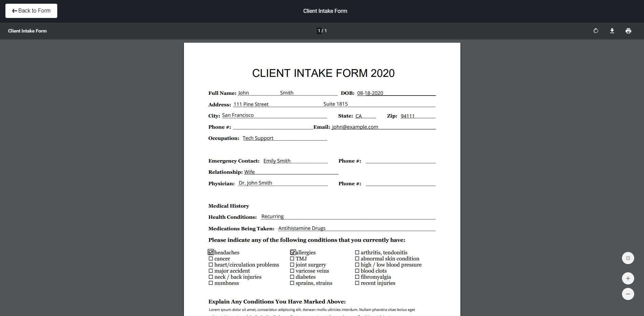Tick the blood clots checkbox
Screen dimensions: 644x316
point(357,271)
